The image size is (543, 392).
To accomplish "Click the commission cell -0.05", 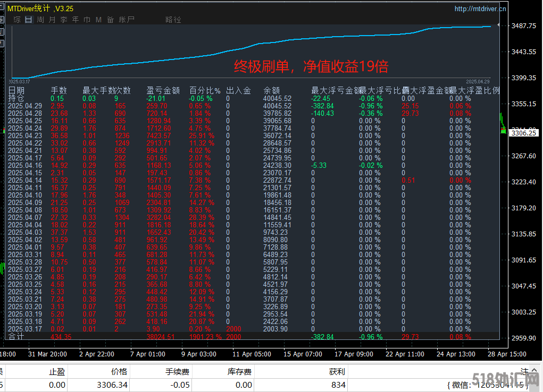I will tap(180, 385).
